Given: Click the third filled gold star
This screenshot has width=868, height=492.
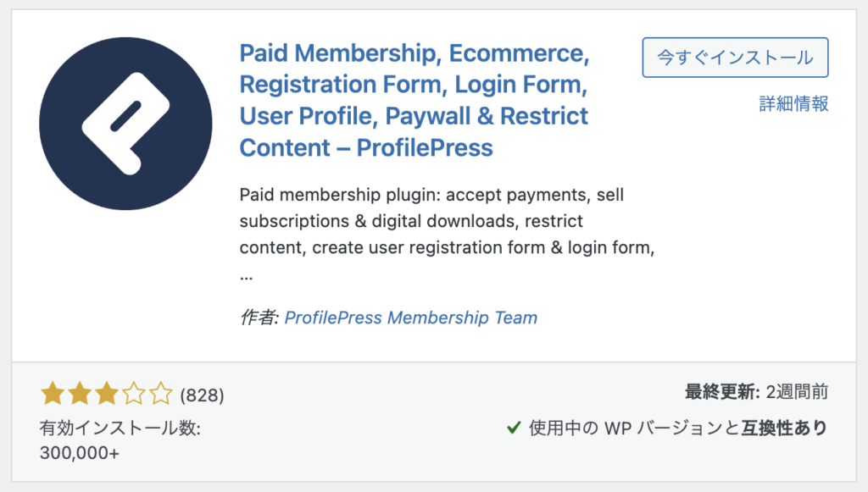Looking at the screenshot, I should 106,394.
